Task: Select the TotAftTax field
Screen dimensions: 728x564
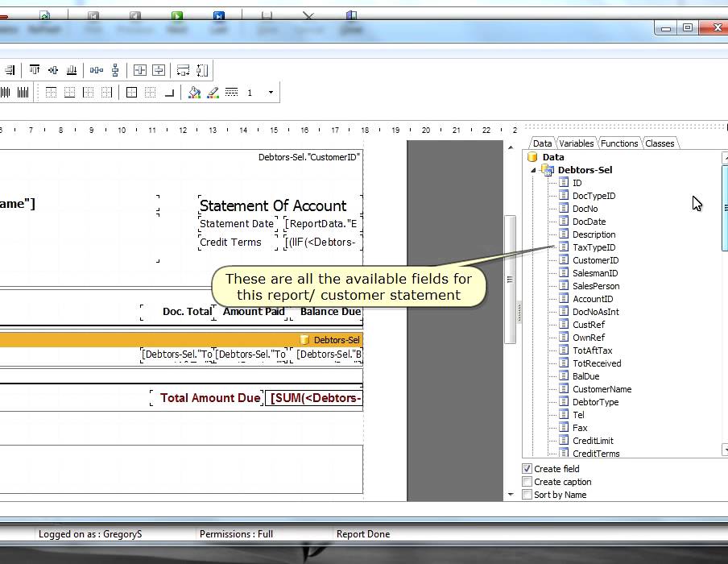Action: click(x=592, y=350)
